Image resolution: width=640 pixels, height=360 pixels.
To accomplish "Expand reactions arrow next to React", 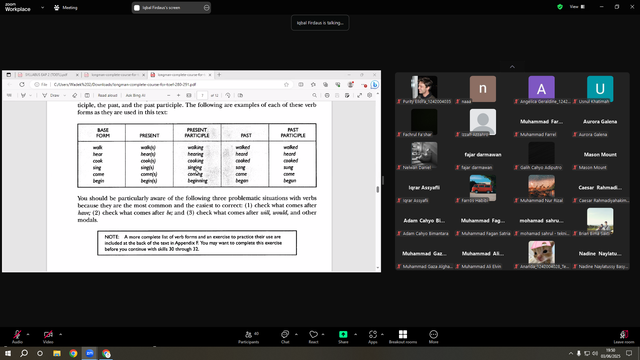I will click(323, 334).
